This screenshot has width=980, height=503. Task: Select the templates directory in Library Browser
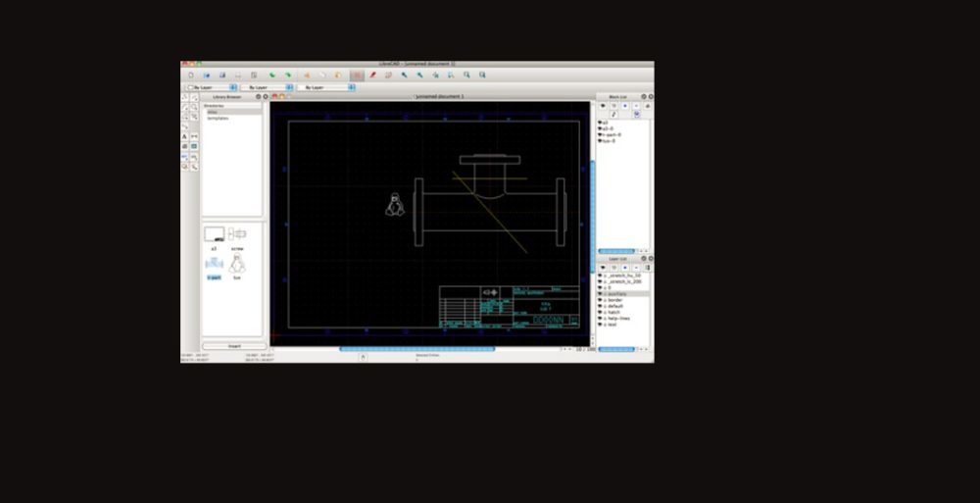[218, 118]
